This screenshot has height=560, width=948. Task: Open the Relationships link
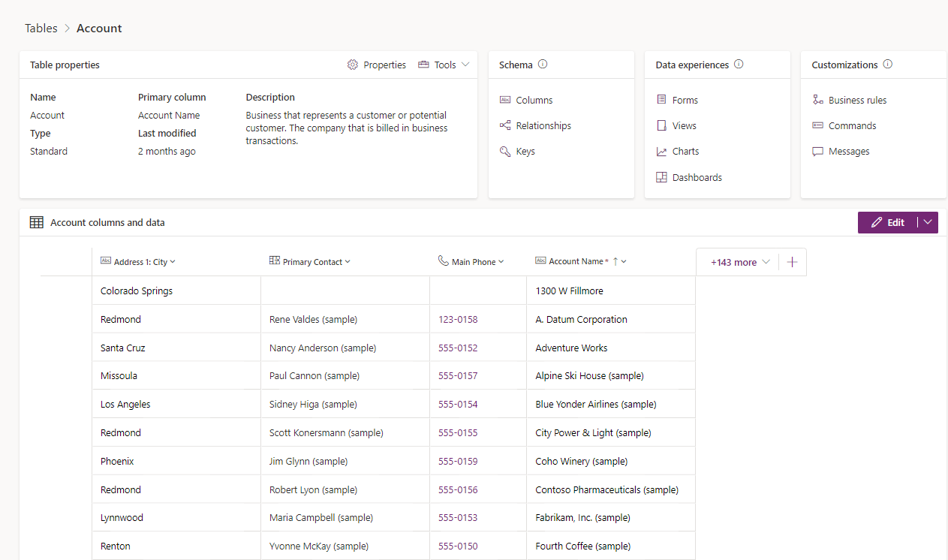click(543, 125)
